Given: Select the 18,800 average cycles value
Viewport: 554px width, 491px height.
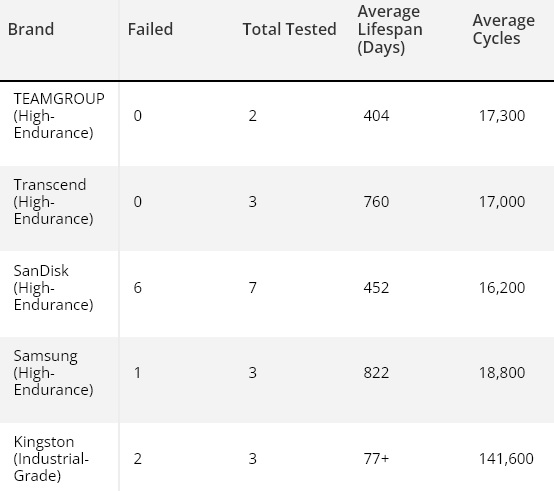Looking at the screenshot, I should tap(502, 373).
